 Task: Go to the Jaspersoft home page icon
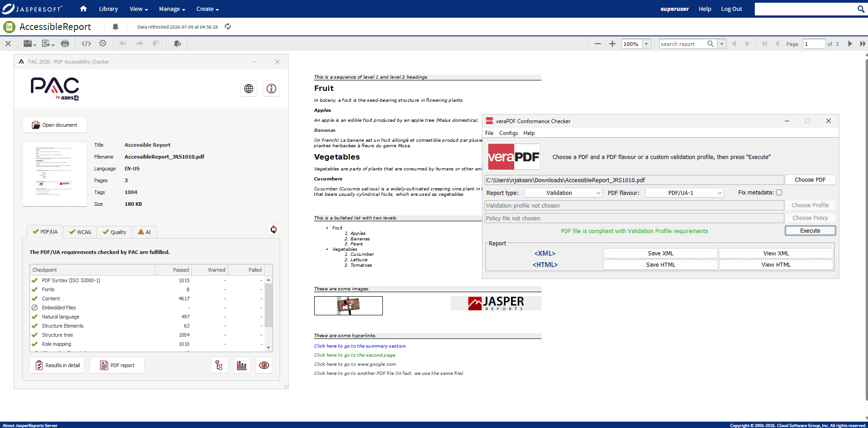coord(83,9)
